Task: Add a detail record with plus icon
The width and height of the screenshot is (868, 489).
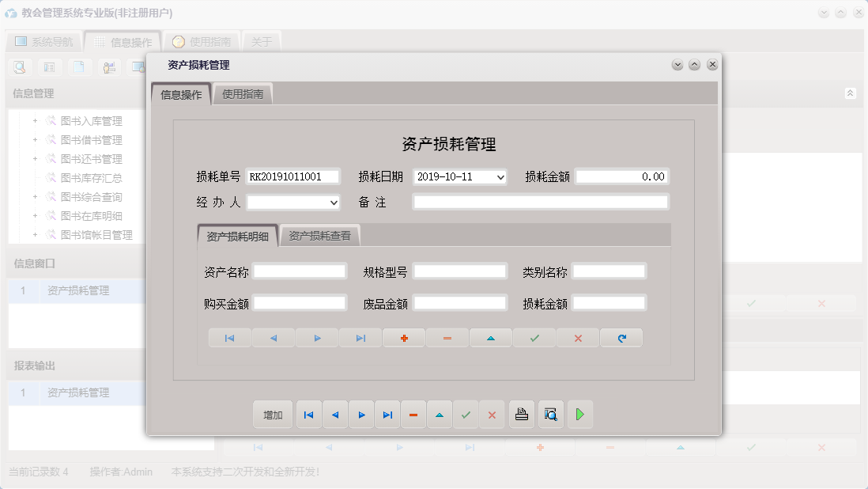Action: (405, 338)
